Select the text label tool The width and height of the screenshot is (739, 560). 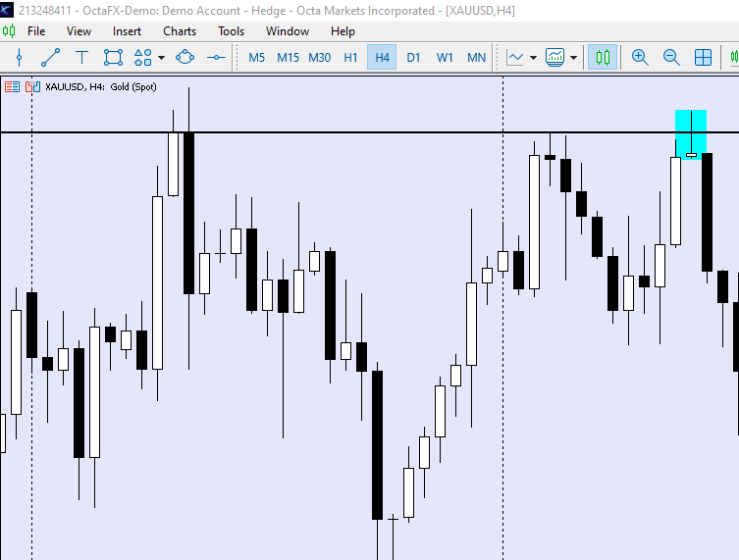[81, 58]
